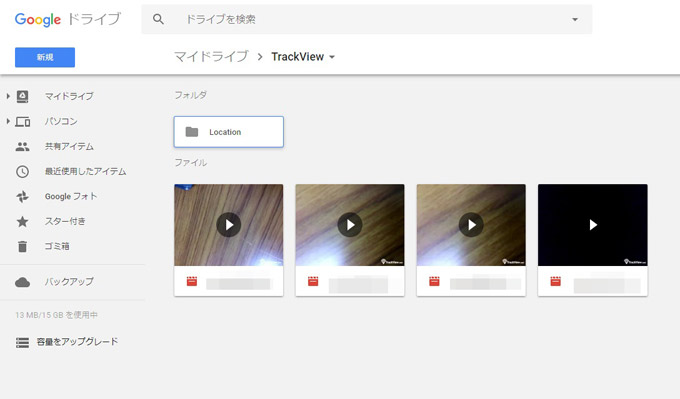Expand the My Drive tree arrow
This screenshot has height=399, width=680.
click(8, 96)
